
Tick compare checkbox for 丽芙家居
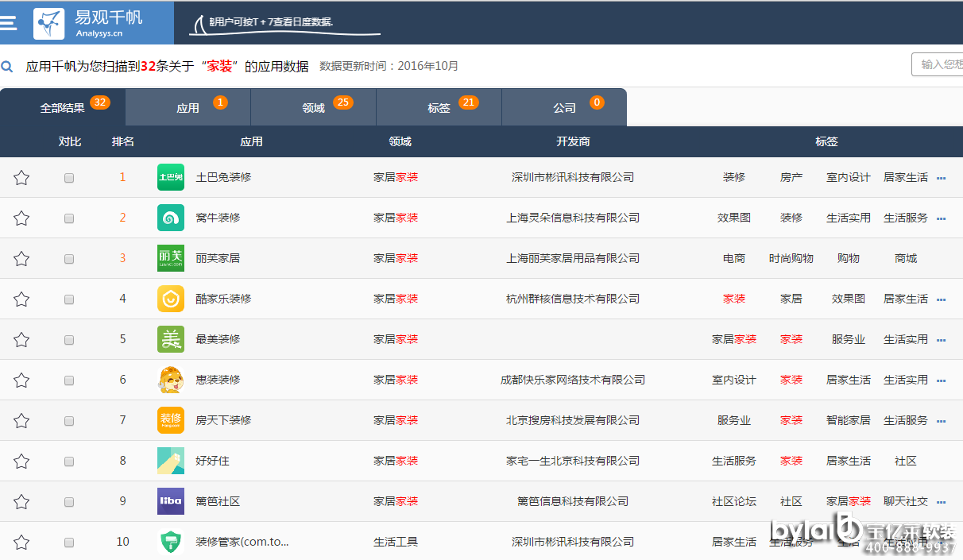tap(69, 259)
